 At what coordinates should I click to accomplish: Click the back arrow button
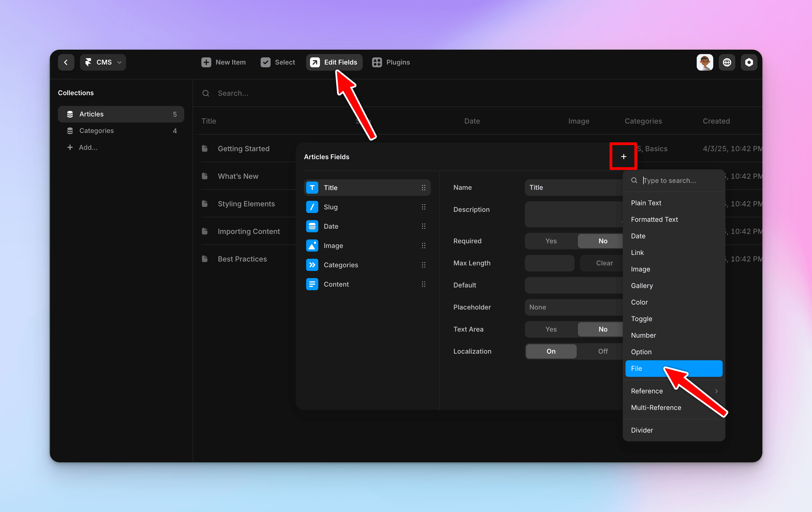point(66,62)
